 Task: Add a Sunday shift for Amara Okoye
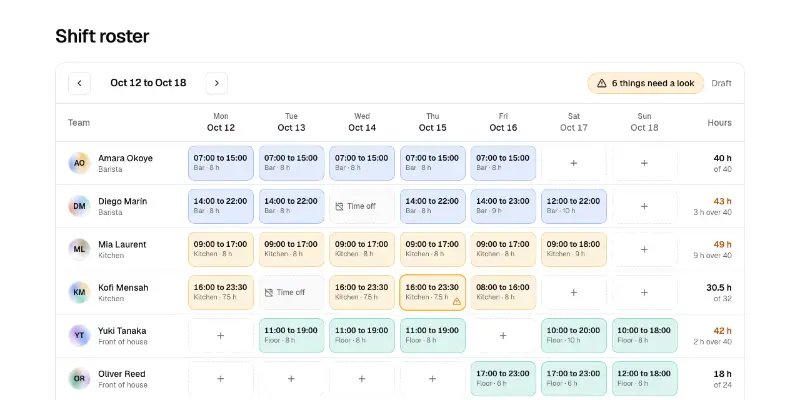pyautogui.click(x=644, y=163)
